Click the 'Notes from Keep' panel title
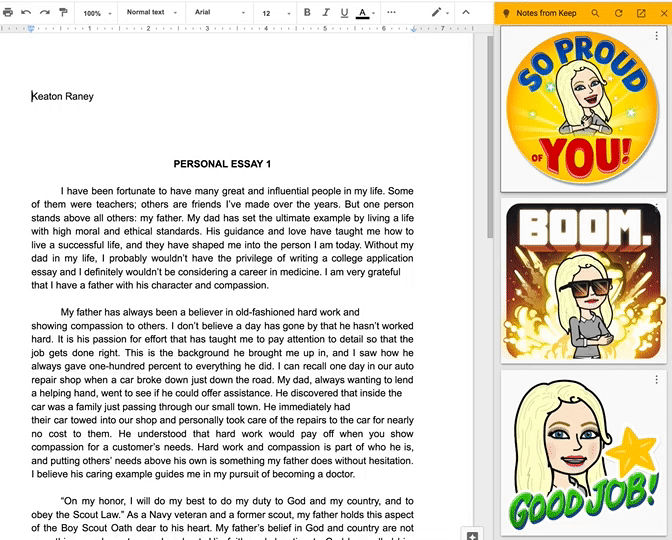This screenshot has height=540, width=672. pyautogui.click(x=546, y=13)
